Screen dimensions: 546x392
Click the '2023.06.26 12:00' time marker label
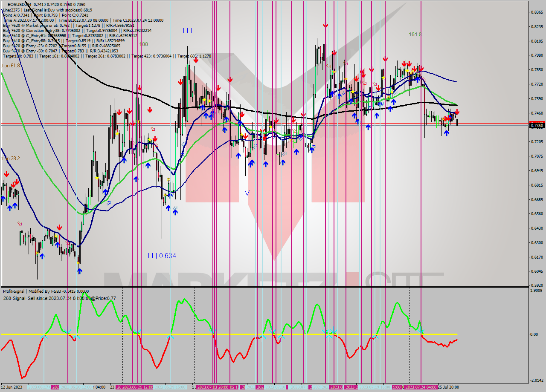pyautogui.click(x=138, y=387)
